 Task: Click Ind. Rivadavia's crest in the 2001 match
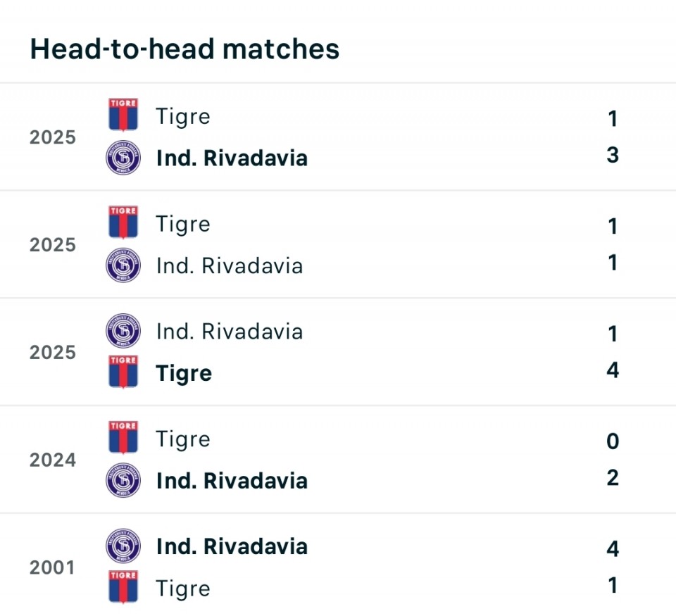click(x=123, y=546)
